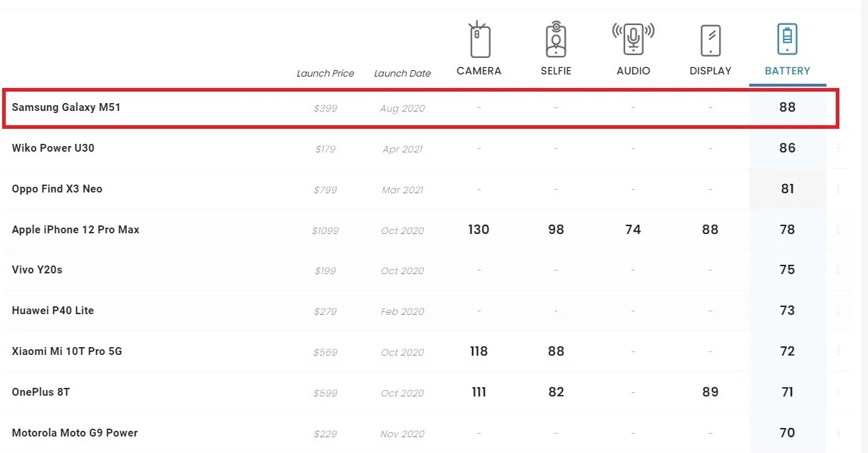Select the DISPLAY column label

coord(710,71)
